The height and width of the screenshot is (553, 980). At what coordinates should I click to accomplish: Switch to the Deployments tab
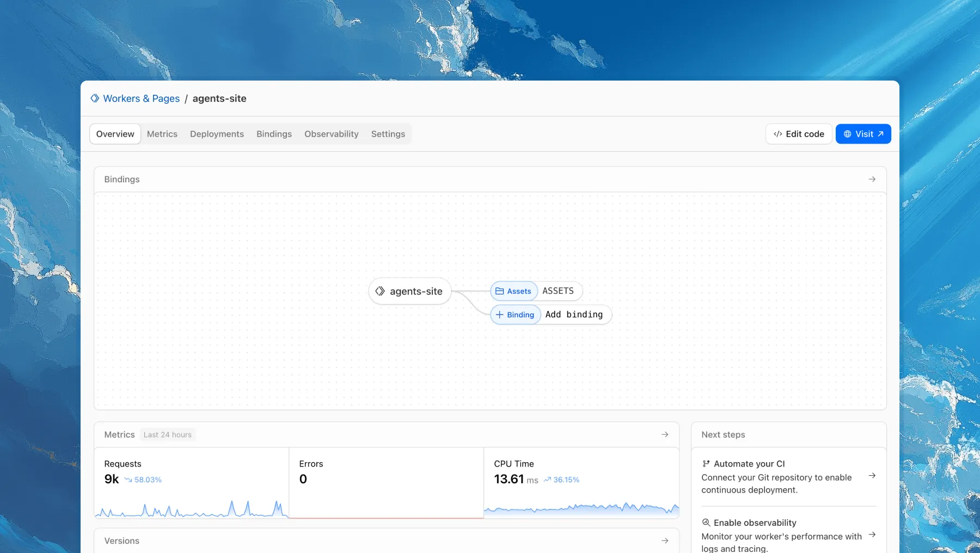point(217,133)
